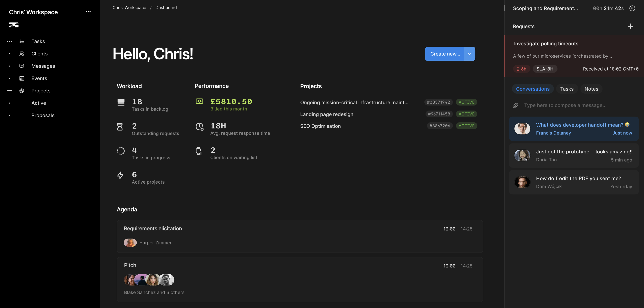The width and height of the screenshot is (644, 308).
Task: Switch to the Notes tab
Action: click(591, 89)
